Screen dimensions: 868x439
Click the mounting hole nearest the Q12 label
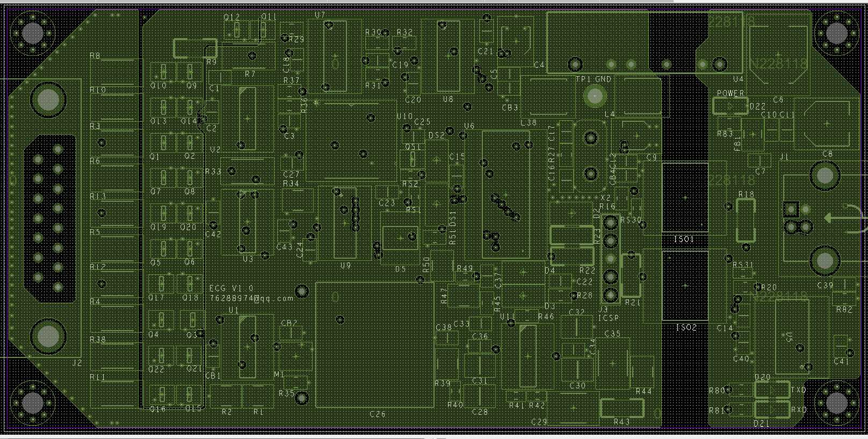click(x=32, y=33)
